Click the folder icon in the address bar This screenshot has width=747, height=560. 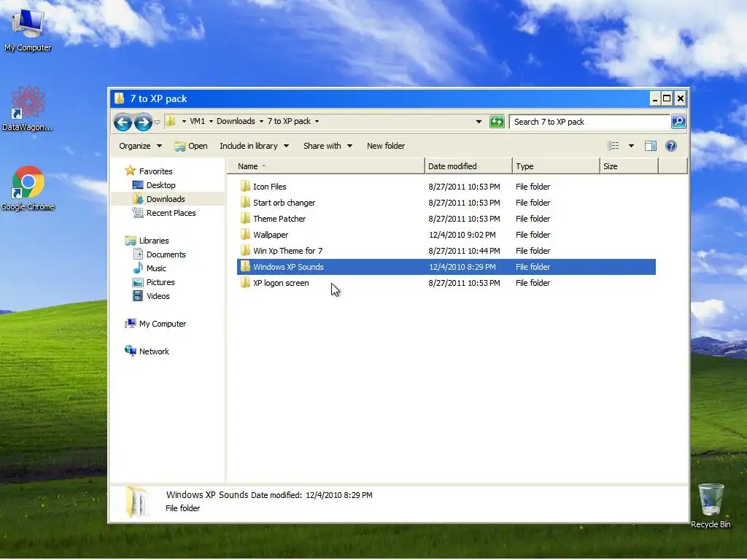point(171,122)
